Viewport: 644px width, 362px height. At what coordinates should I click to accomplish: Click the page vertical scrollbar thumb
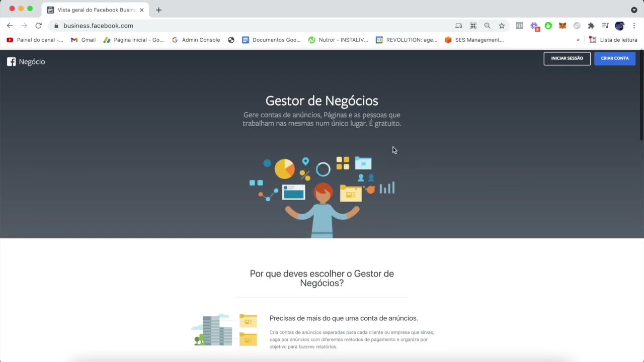(x=641, y=96)
